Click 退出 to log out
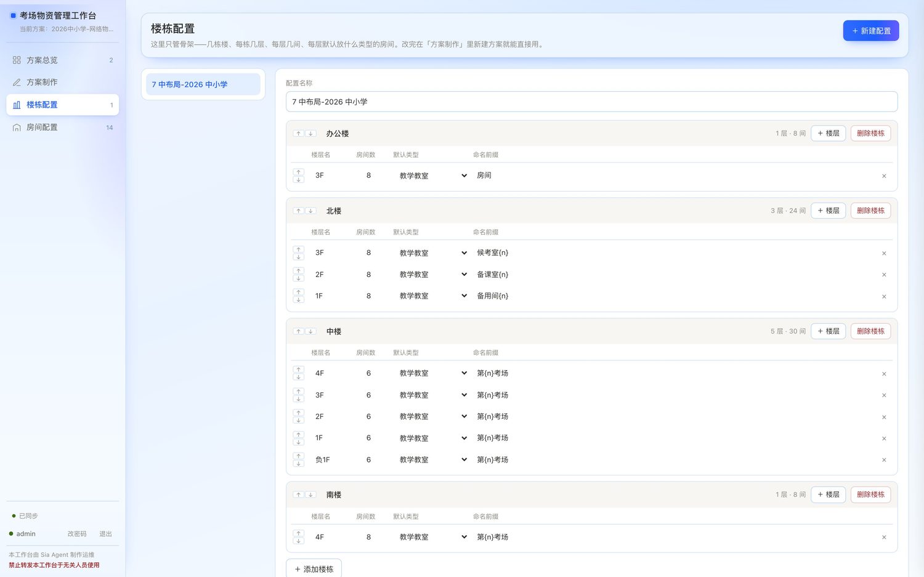Viewport: 924px width, 577px height. coord(106,534)
